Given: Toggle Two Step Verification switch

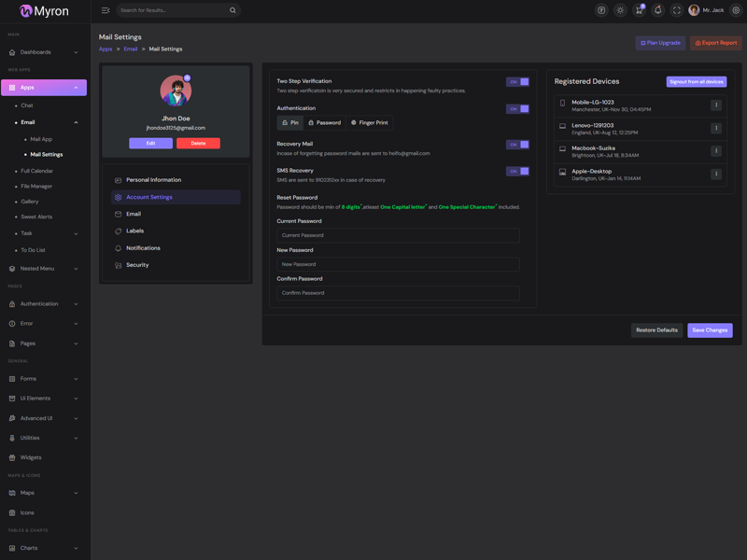Looking at the screenshot, I should point(517,82).
